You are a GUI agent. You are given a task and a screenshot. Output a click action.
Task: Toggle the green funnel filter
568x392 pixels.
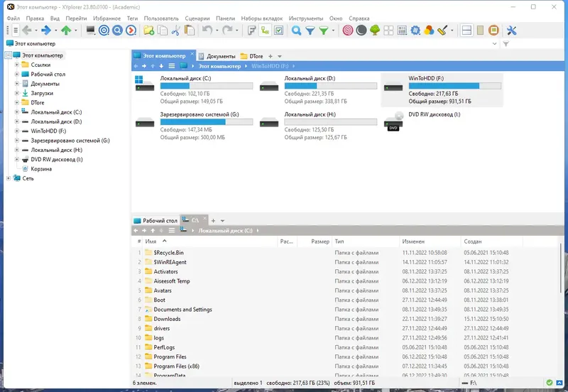click(324, 31)
